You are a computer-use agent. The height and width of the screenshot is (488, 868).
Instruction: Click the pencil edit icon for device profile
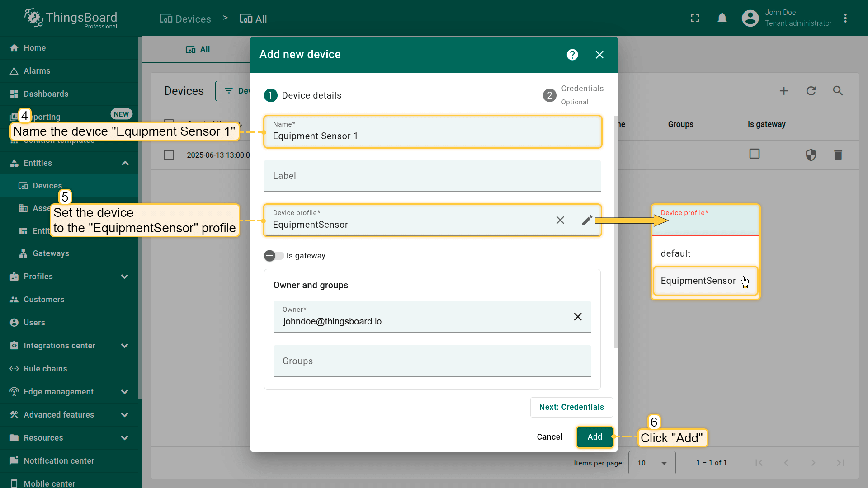(587, 220)
